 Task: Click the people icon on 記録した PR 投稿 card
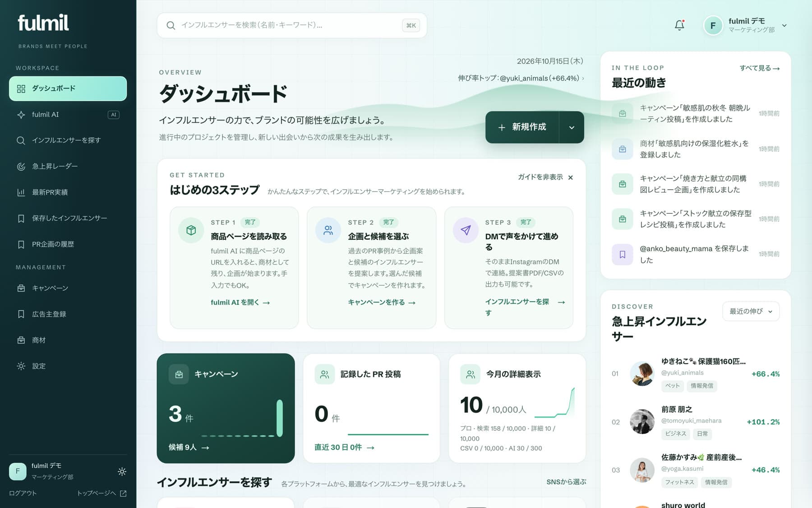[324, 374]
